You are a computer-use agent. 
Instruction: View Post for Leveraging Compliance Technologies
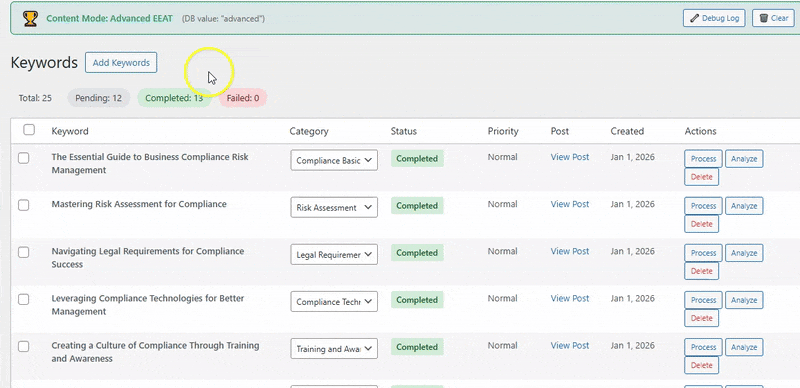pos(570,298)
